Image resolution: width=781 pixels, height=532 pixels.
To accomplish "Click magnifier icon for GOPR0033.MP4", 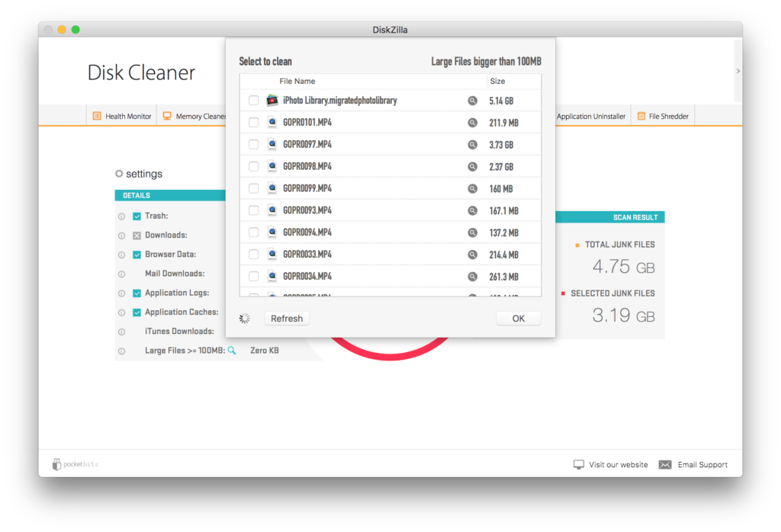I will pos(472,255).
